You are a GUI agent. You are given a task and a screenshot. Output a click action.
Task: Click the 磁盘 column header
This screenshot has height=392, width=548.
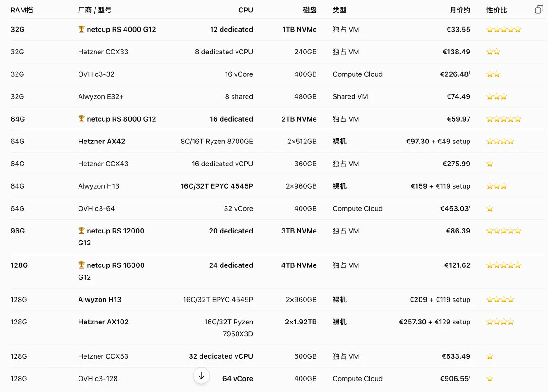[x=310, y=10]
